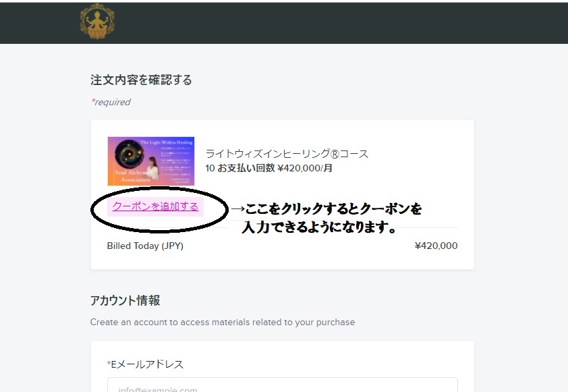
Task: Click the black oval outline around the coupon link
Action: click(x=159, y=208)
